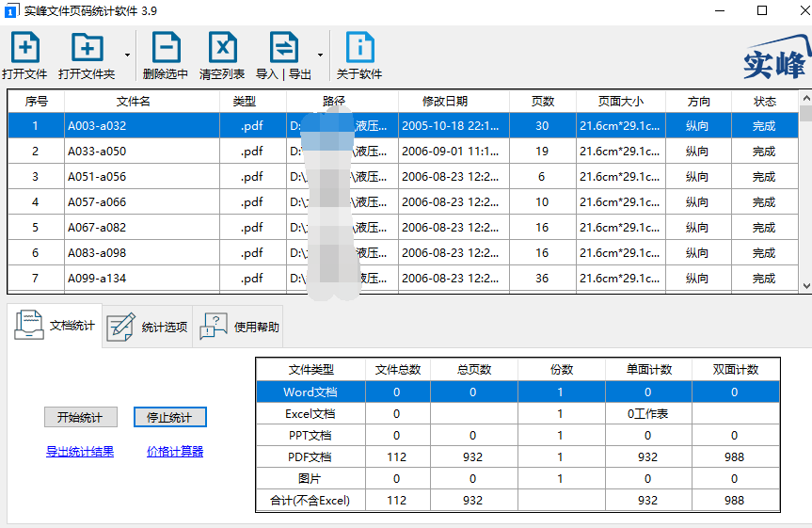This screenshot has width=812, height=528.
Task: Select the Word文档 statistics row
Action: 517,392
